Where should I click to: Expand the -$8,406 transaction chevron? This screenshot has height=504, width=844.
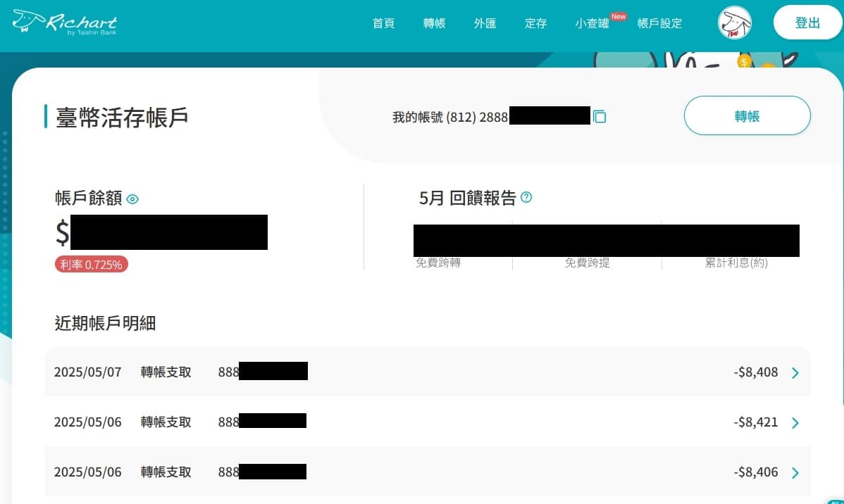pos(795,473)
